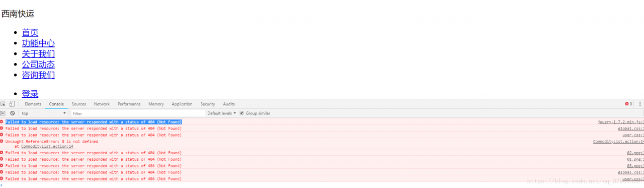644x188 pixels.
Task: Click the 西南快运 page title text
Action: point(18,14)
